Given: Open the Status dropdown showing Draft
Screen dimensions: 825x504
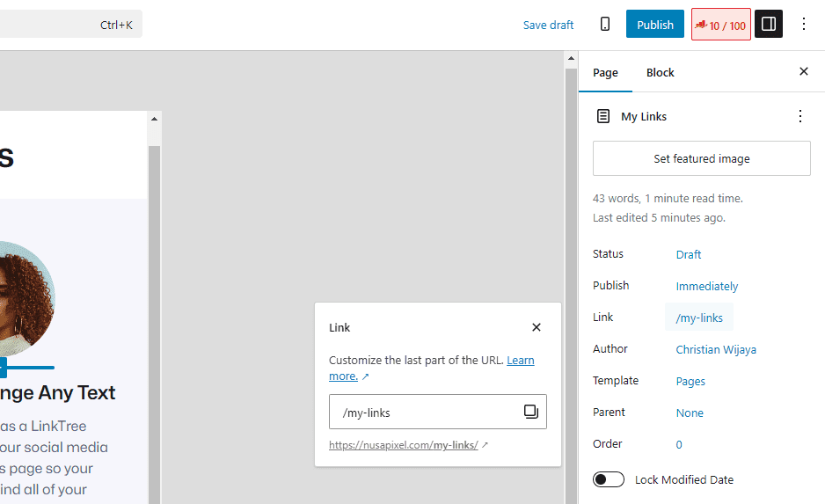Looking at the screenshot, I should pos(689,254).
